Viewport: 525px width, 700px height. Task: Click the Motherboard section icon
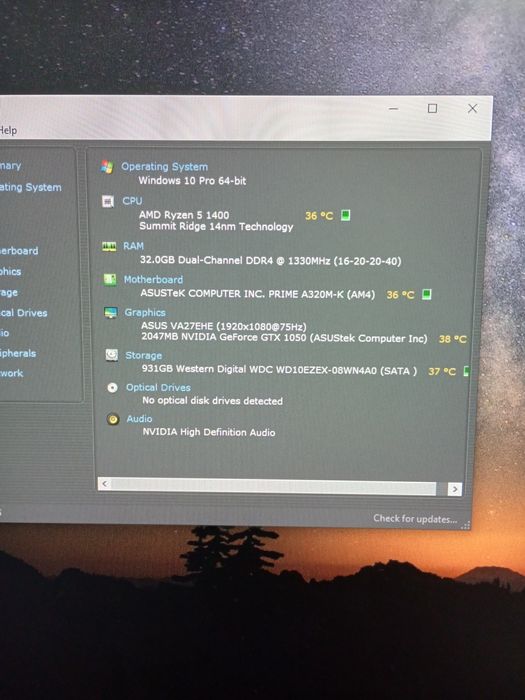(x=110, y=280)
